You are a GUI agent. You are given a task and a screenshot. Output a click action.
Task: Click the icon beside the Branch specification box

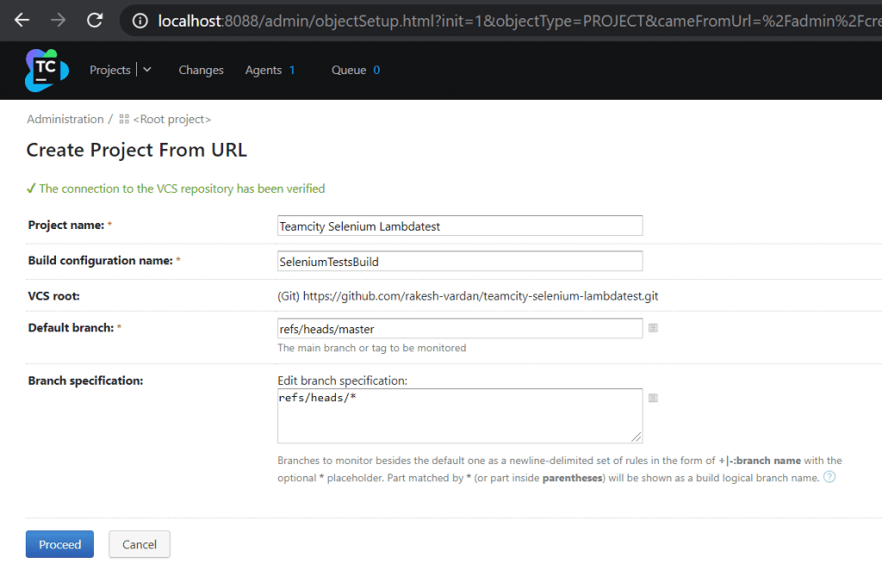click(x=653, y=398)
